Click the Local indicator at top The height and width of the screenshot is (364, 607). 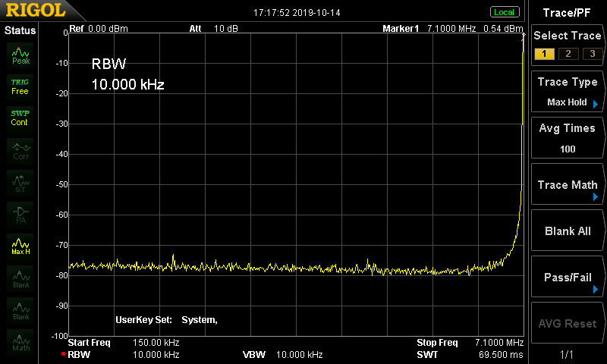coord(504,12)
